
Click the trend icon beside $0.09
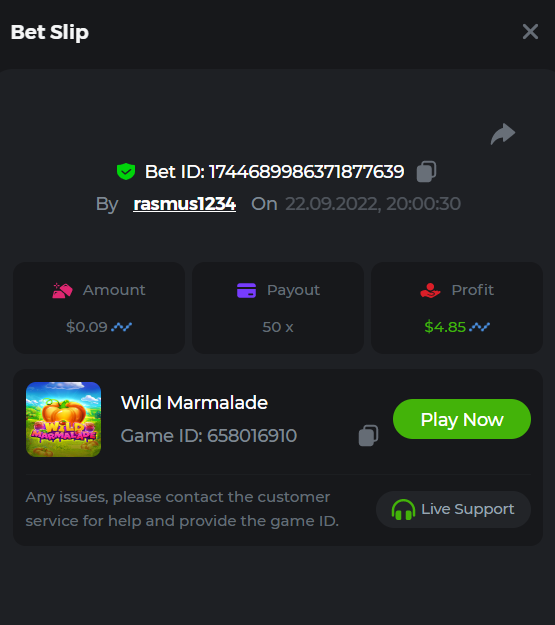click(x=121, y=327)
